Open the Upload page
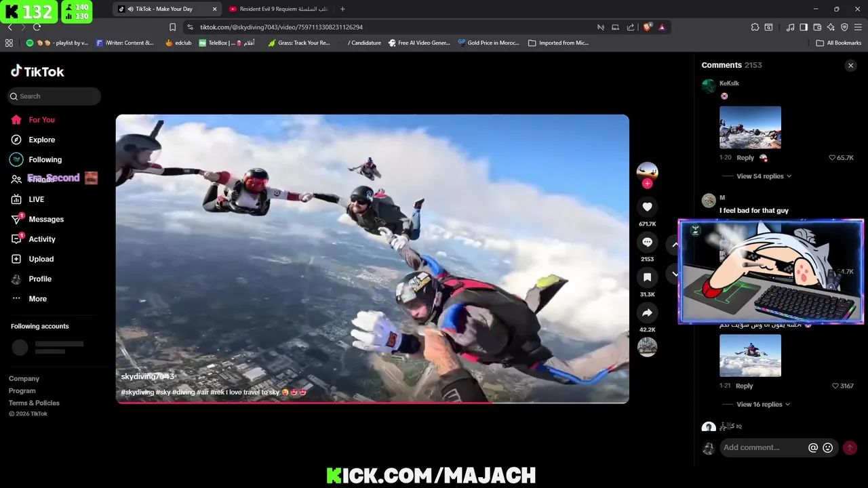This screenshot has height=488, width=868. (41, 259)
